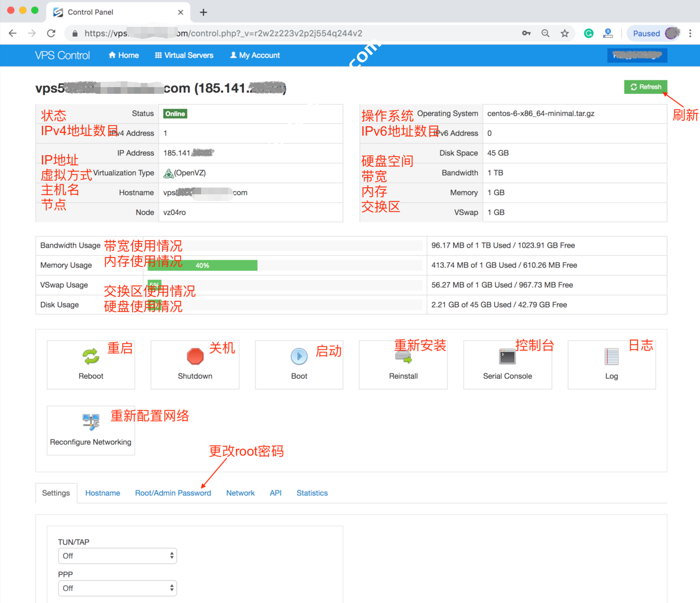Open the Statistics tab
This screenshot has width=700, height=603.
pyautogui.click(x=312, y=493)
